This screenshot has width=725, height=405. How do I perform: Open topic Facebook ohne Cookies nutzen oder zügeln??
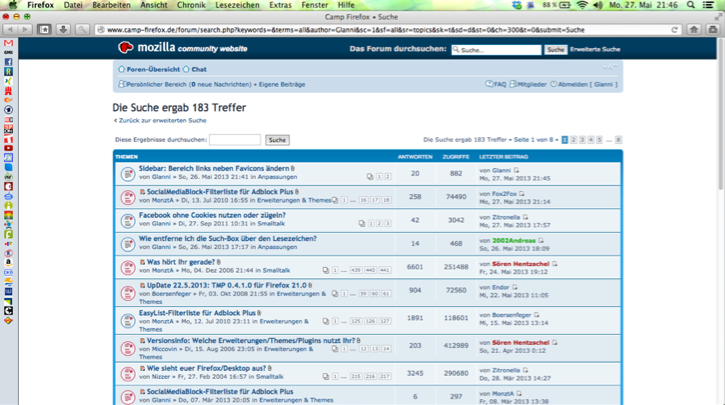click(x=212, y=215)
